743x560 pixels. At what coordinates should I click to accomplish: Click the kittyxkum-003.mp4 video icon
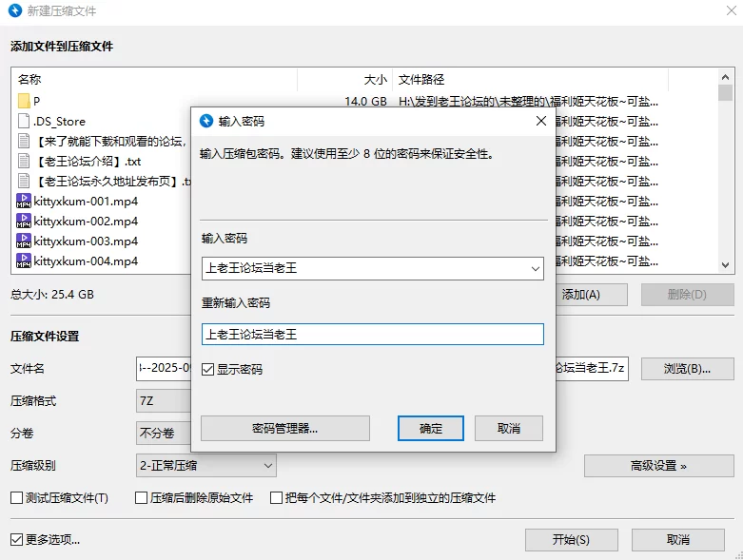click(23, 241)
